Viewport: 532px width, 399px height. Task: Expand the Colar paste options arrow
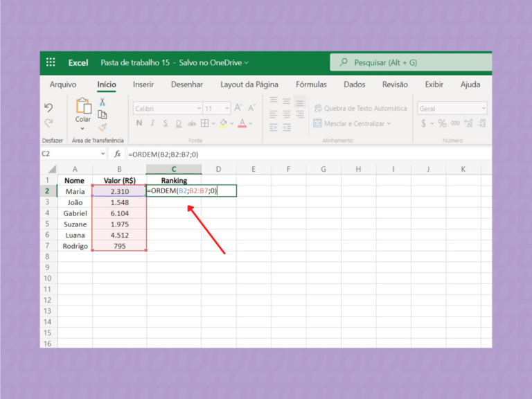[x=82, y=129]
